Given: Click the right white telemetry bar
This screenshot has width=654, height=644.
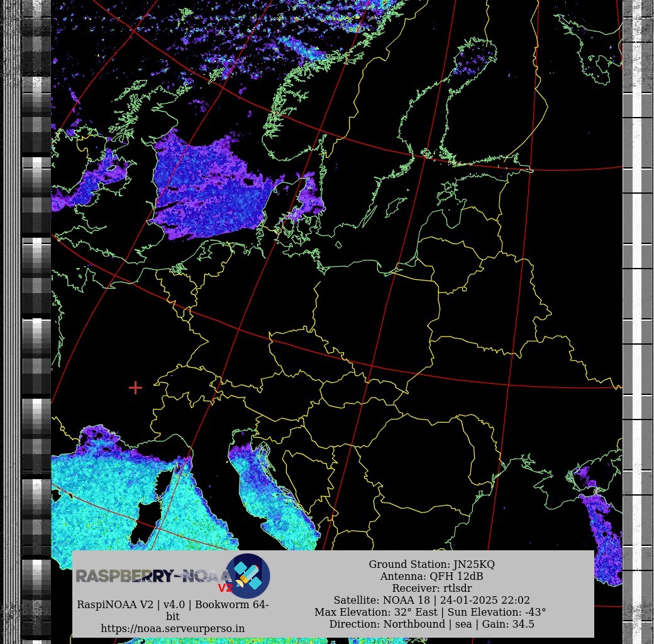Looking at the screenshot, I should 637,314.
